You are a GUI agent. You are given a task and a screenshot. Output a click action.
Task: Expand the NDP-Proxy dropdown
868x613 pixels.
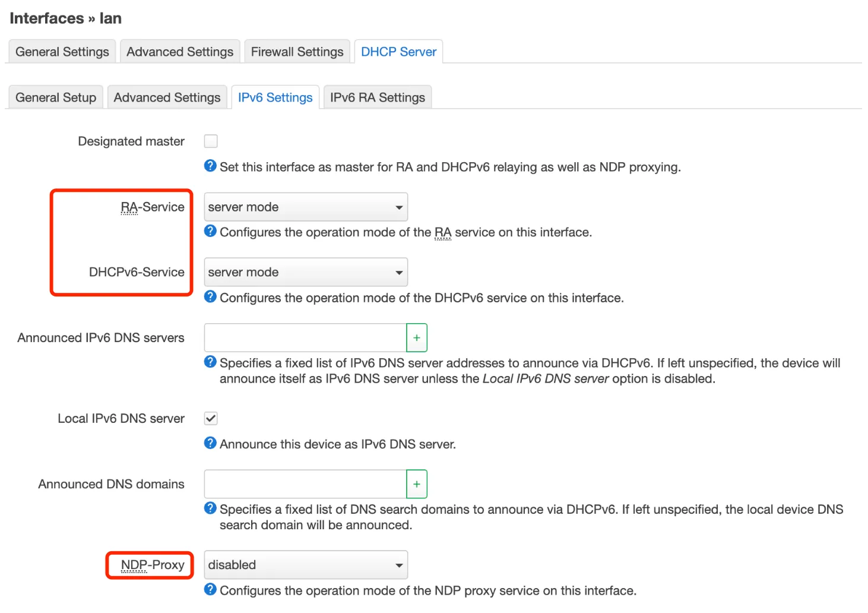306,565
